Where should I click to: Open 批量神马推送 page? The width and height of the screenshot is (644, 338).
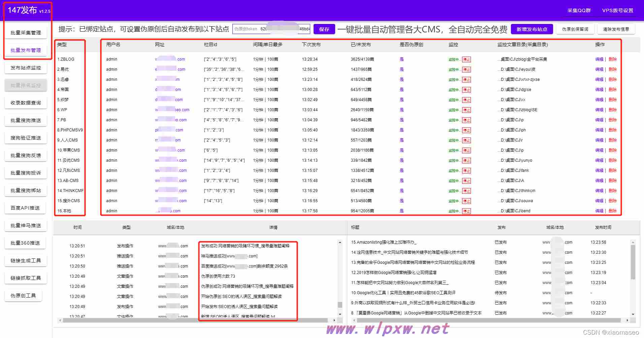[x=26, y=225]
